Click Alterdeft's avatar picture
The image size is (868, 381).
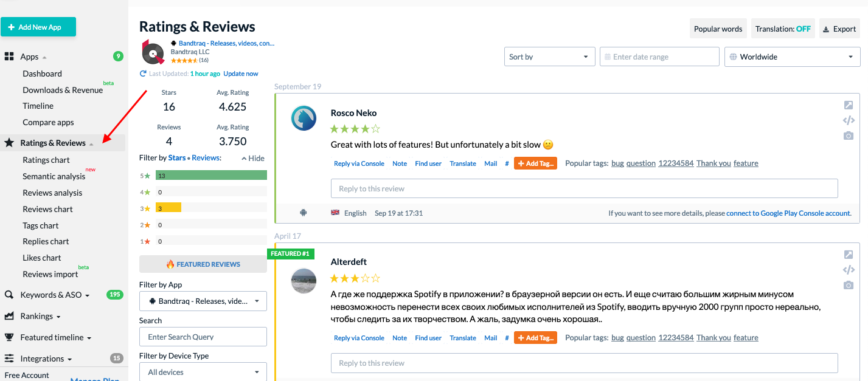(x=304, y=281)
